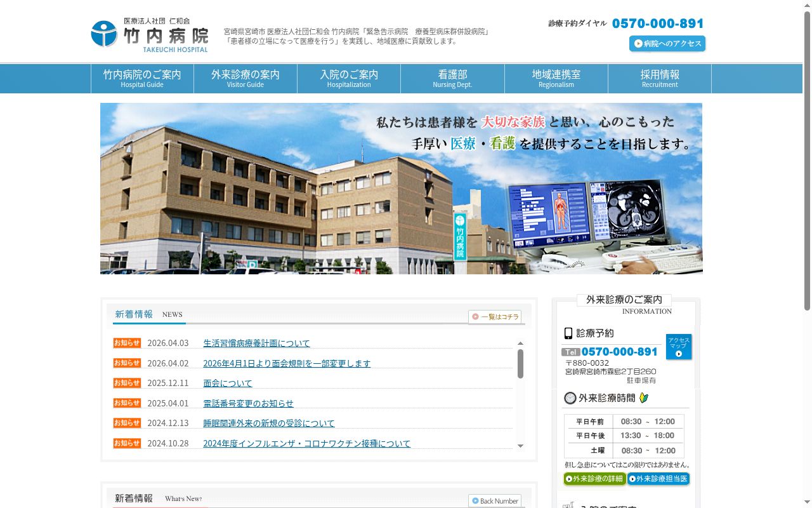This screenshot has height=508, width=812.
Task: Click the お知らせ badge for 2024.12.13
Action: pos(127,423)
